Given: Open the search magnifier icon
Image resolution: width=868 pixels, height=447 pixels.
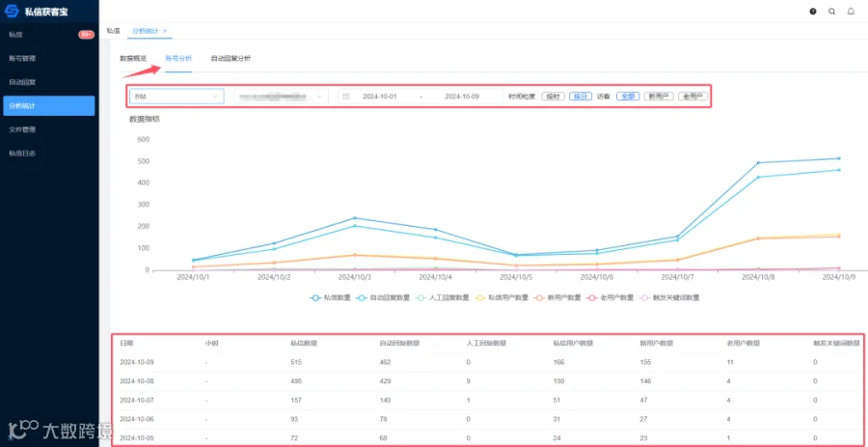Looking at the screenshot, I should point(832,11).
